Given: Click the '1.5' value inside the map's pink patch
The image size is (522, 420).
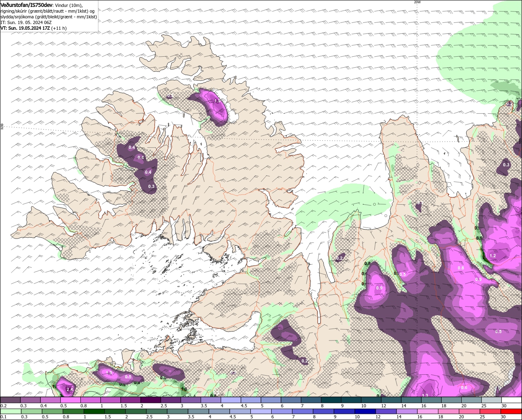Looking at the screenshot, I should coord(217,101).
